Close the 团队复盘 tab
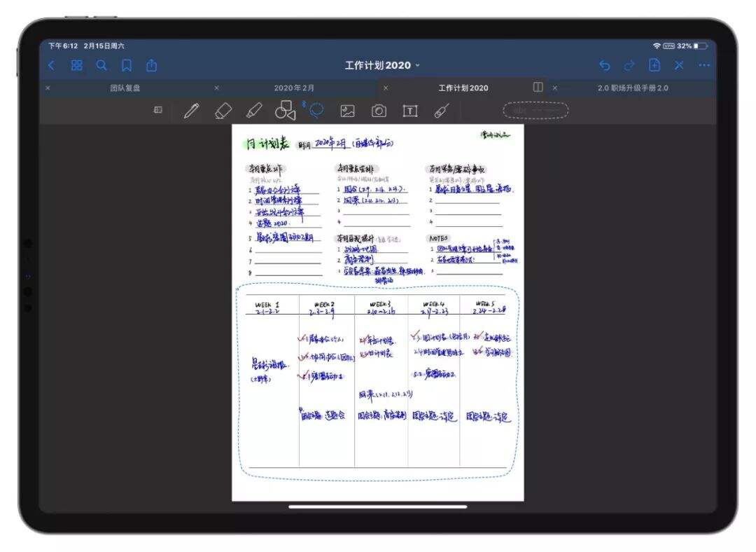The height and width of the screenshot is (552, 756). pos(48,88)
